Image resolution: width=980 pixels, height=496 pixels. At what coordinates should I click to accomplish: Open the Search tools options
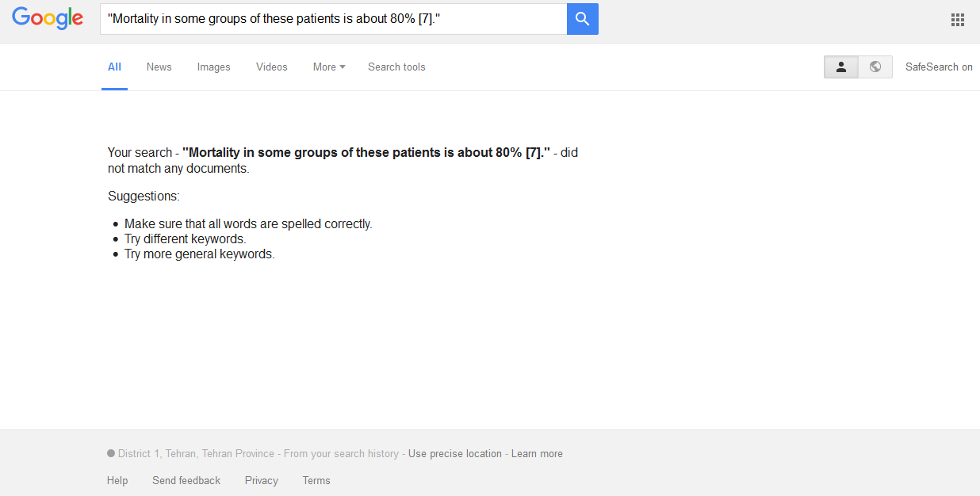coord(396,67)
